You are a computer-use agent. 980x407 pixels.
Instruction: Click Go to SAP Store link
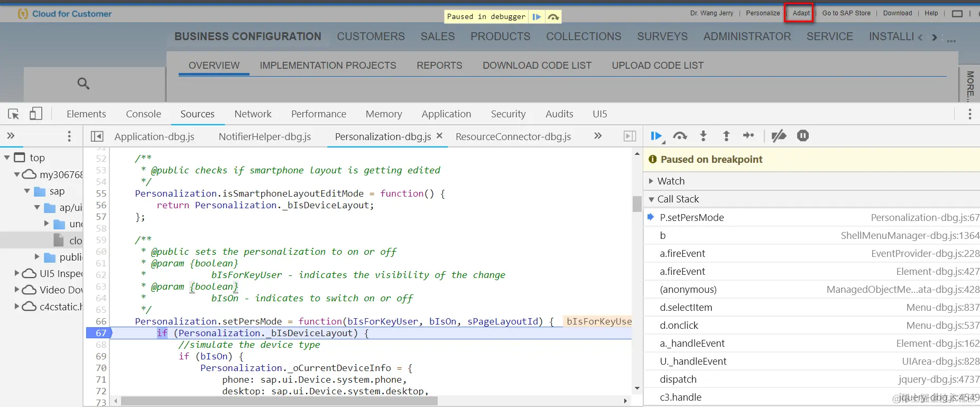pyautogui.click(x=846, y=13)
